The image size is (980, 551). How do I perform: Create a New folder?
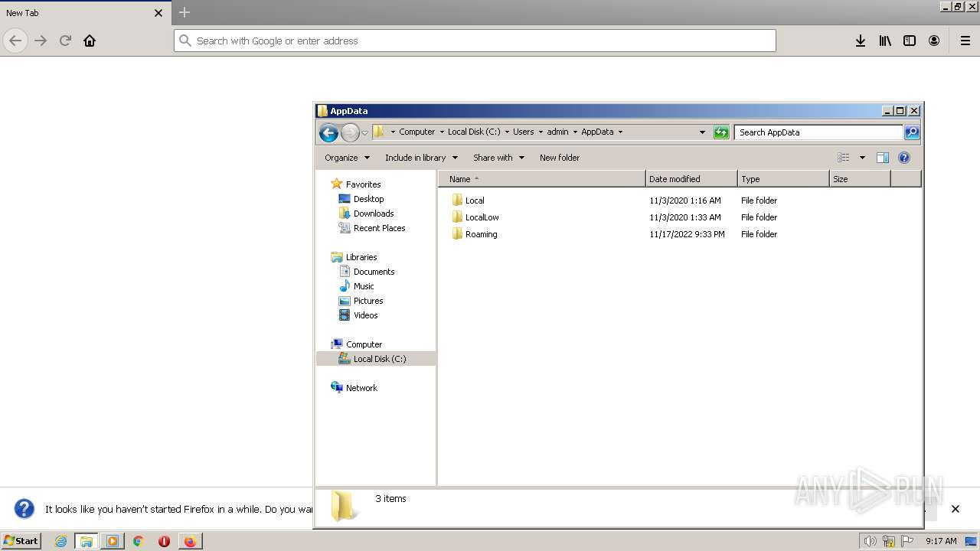point(560,158)
